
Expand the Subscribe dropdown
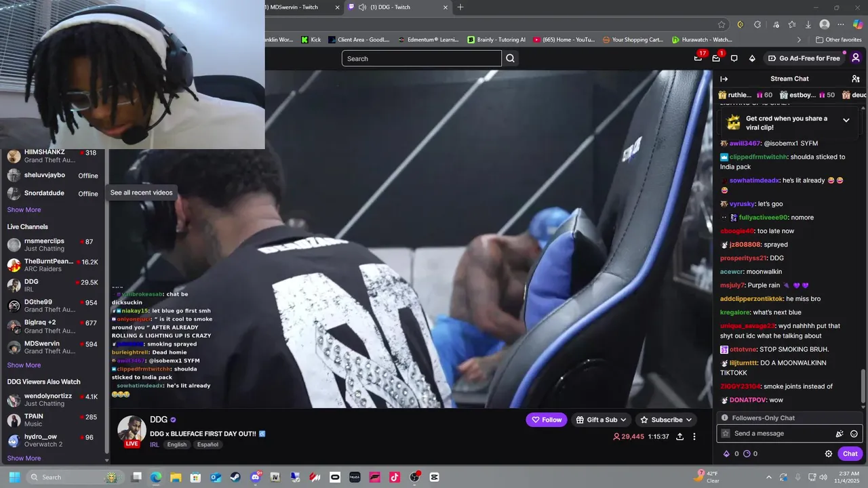point(666,420)
